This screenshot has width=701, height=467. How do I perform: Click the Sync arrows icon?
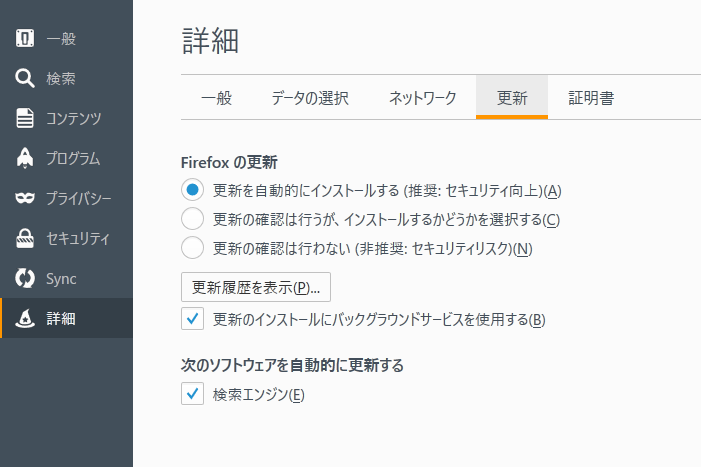pos(26,279)
